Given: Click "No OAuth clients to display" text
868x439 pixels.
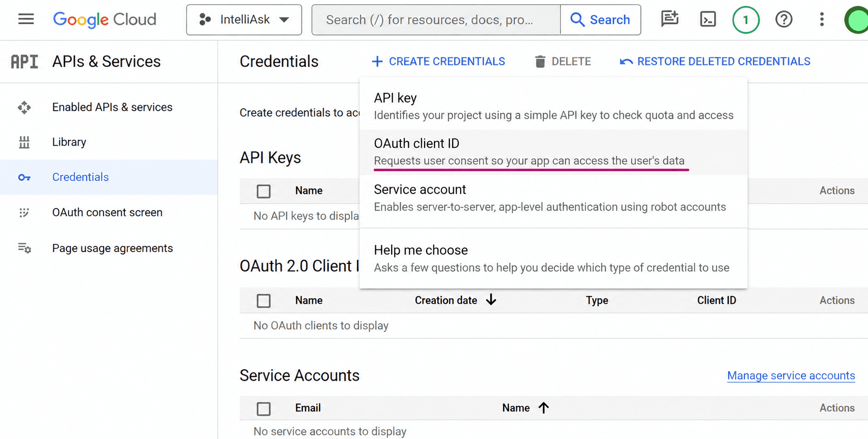Looking at the screenshot, I should (x=321, y=326).
